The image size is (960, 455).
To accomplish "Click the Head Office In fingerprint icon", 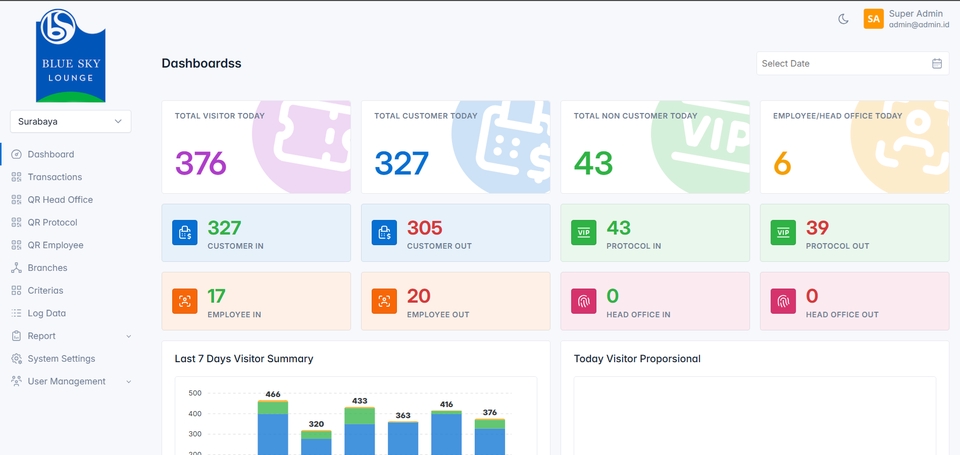I will tap(583, 301).
